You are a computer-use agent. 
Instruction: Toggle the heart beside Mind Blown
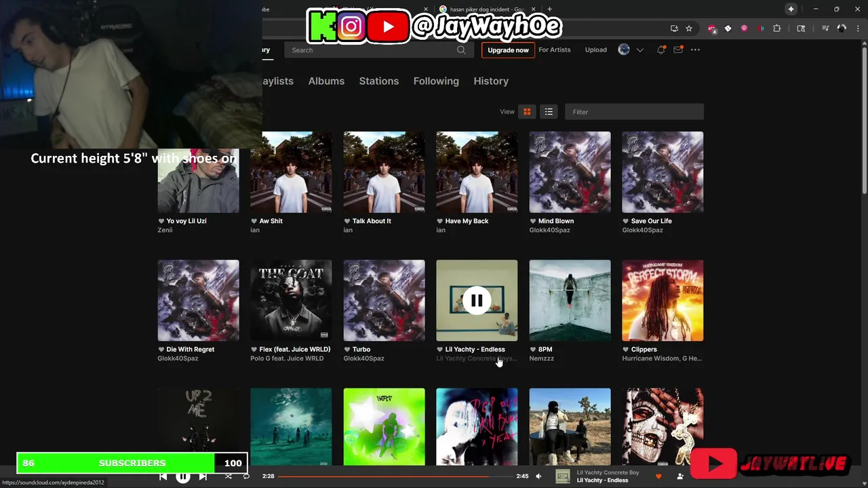532,221
